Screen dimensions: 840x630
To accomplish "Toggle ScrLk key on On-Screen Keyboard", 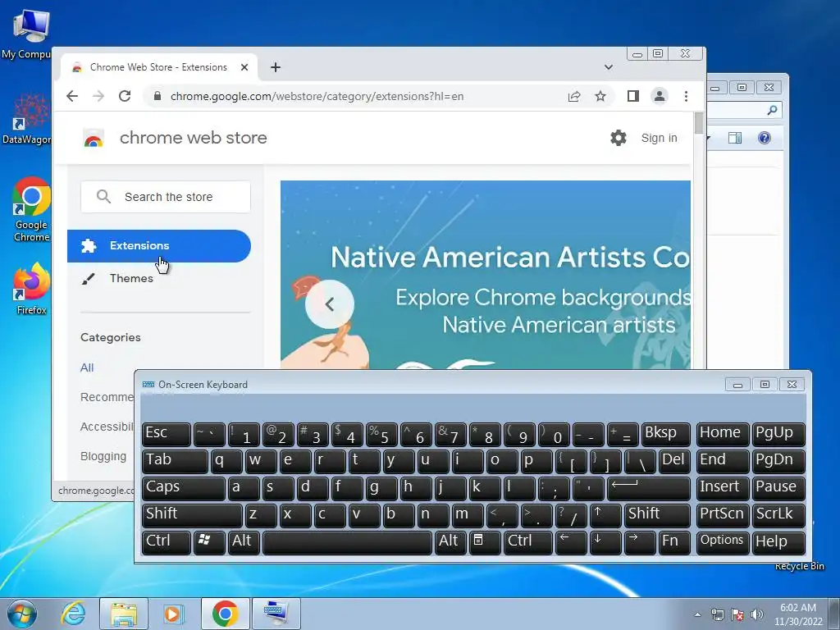I will 778,514.
